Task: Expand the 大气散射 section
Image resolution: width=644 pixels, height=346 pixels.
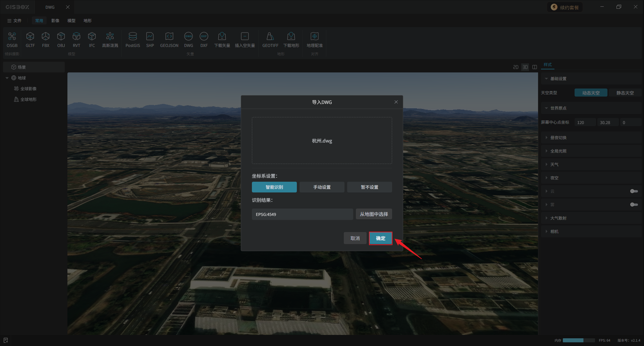Action: tap(558, 218)
